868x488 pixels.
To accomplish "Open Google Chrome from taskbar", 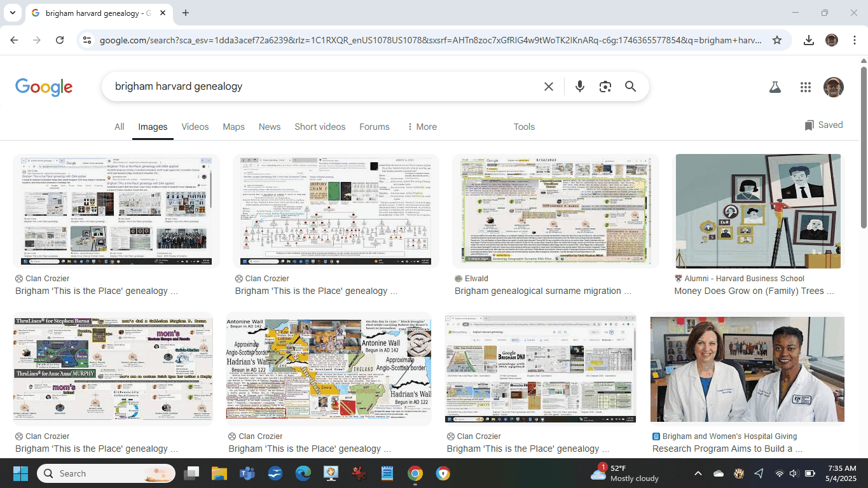I will (415, 473).
